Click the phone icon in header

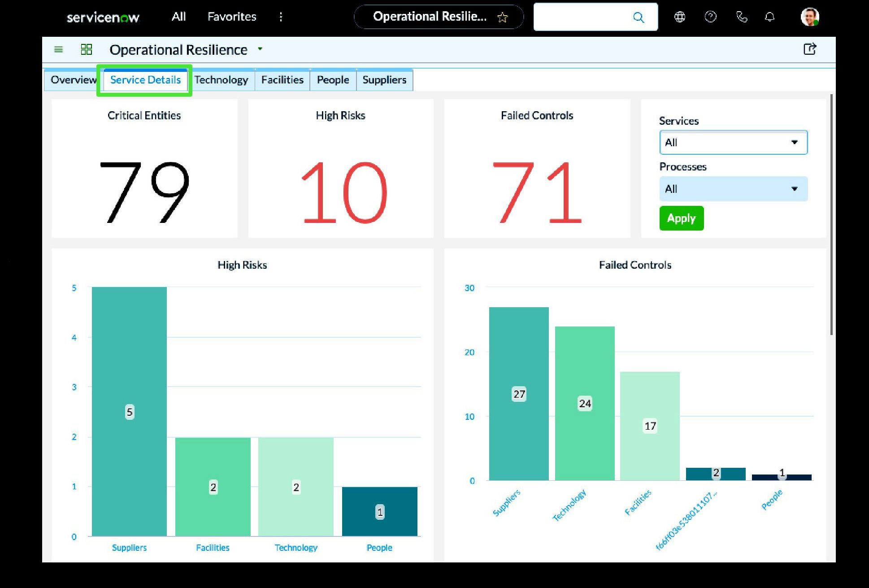[742, 17]
